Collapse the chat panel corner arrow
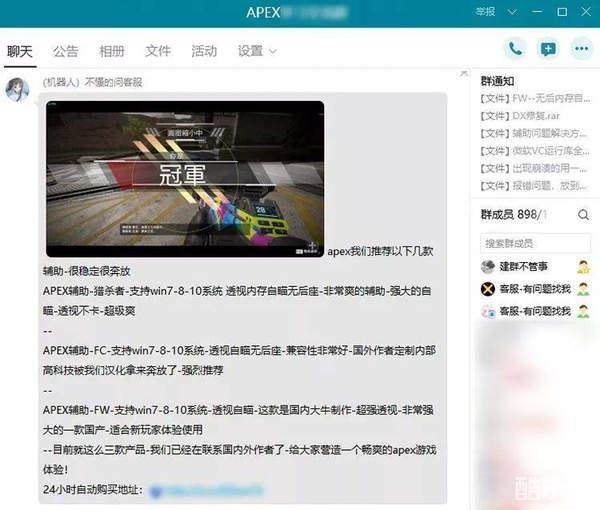Image resolution: width=600 pixels, height=510 pixels. click(463, 73)
